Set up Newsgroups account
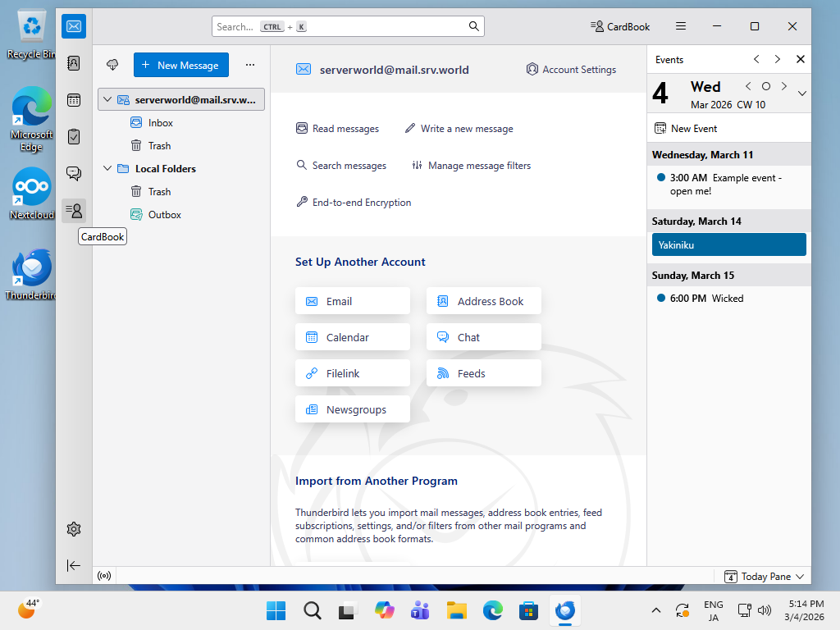 [353, 409]
